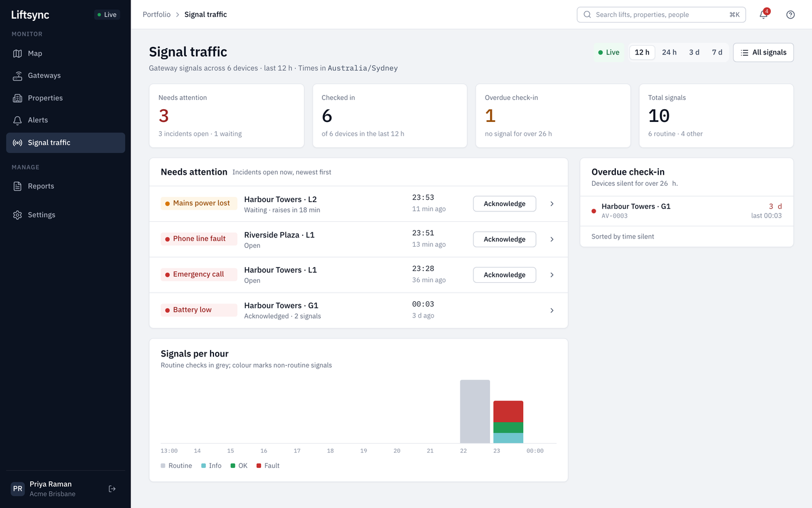This screenshot has width=812, height=508.
Task: Click the Settings gear icon
Action: click(x=17, y=215)
